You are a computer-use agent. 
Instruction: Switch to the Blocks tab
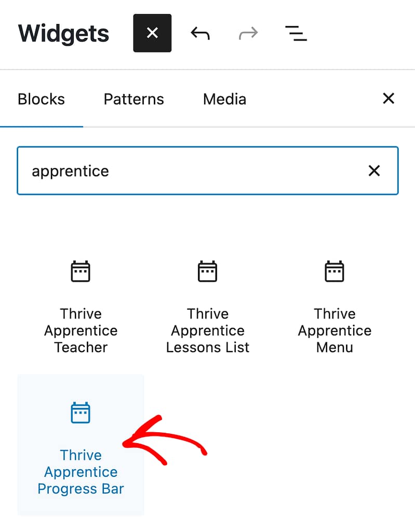click(42, 99)
